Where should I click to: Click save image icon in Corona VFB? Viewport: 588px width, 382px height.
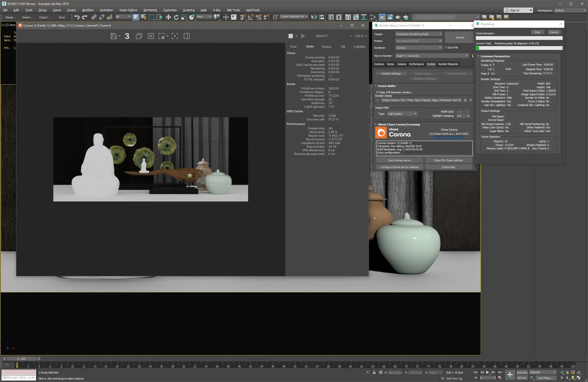(113, 36)
